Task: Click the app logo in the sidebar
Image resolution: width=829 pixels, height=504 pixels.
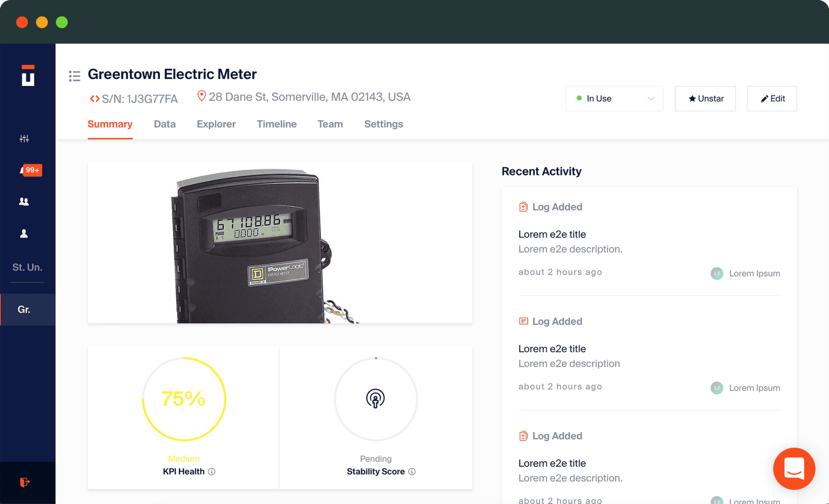Action: pyautogui.click(x=28, y=75)
